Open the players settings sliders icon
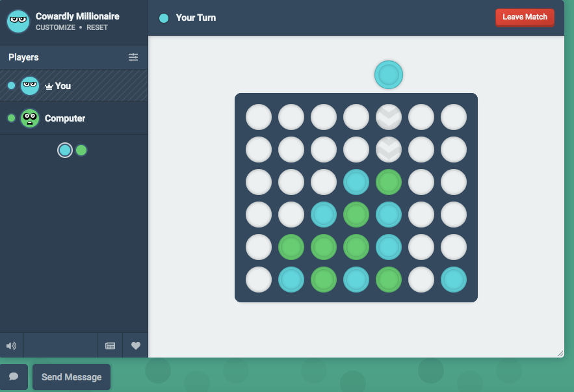The height and width of the screenshot is (392, 574). pyautogui.click(x=133, y=57)
